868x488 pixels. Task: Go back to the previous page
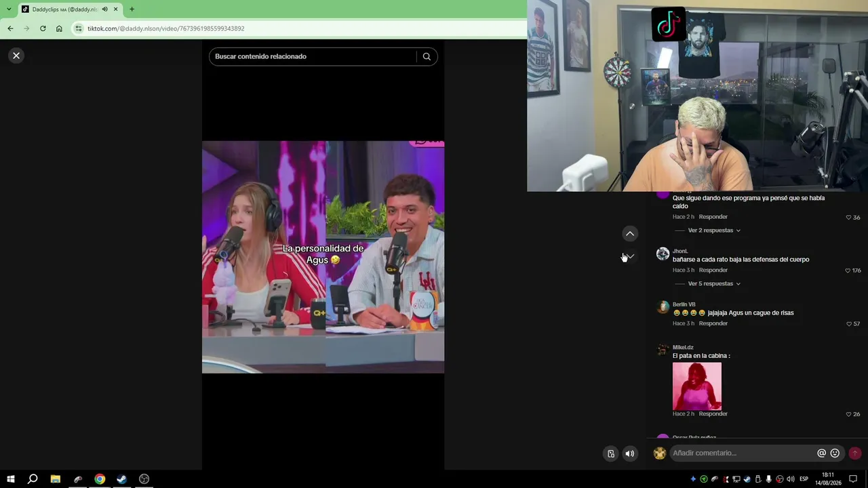tap(10, 28)
